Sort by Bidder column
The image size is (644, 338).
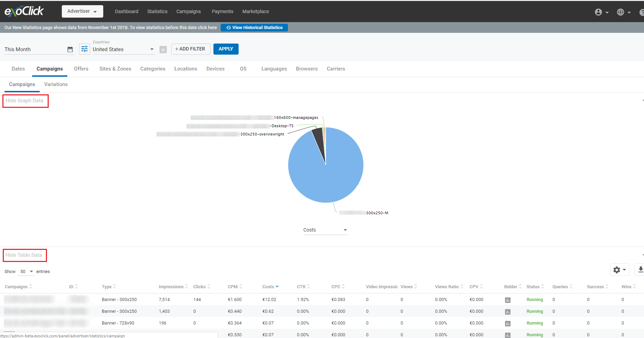pos(513,287)
